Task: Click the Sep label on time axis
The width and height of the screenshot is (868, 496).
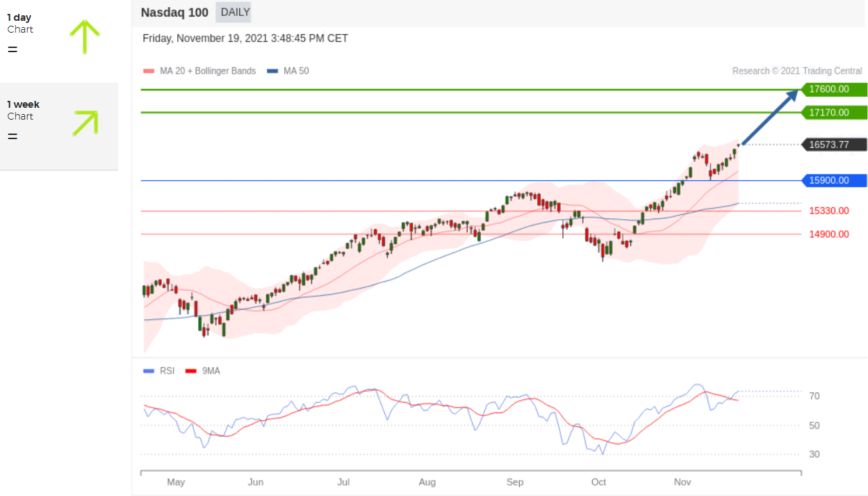Action: click(x=515, y=482)
